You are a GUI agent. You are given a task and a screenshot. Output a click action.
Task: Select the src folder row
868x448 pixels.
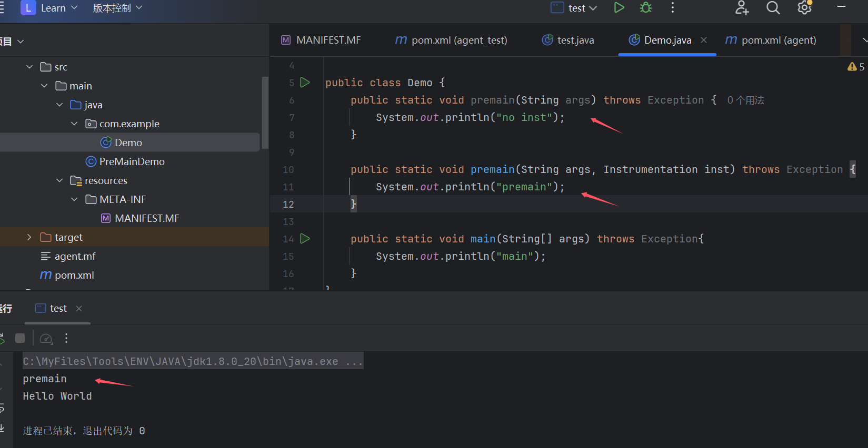coord(130,67)
